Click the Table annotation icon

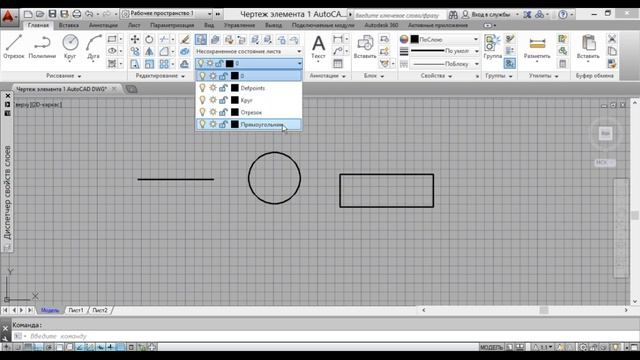point(338,64)
